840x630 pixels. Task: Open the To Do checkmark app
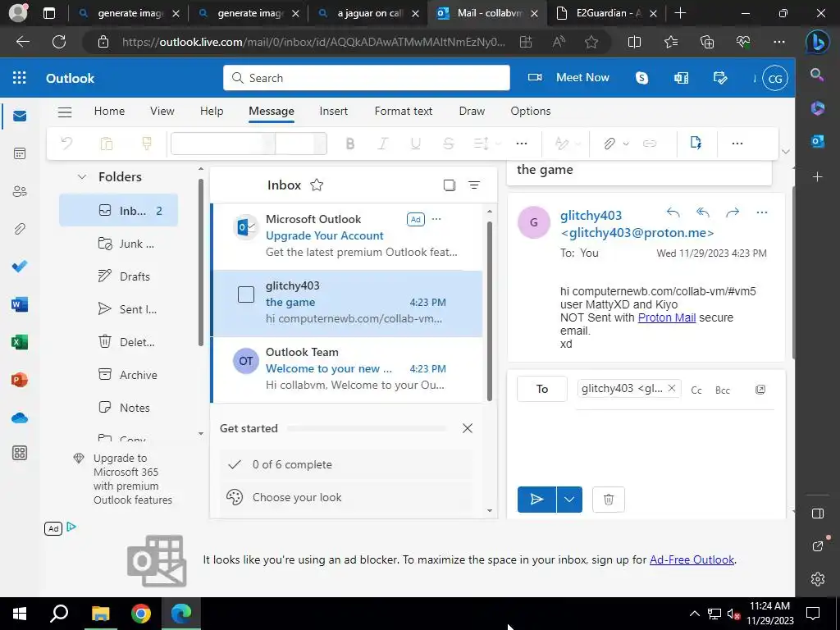point(20,267)
